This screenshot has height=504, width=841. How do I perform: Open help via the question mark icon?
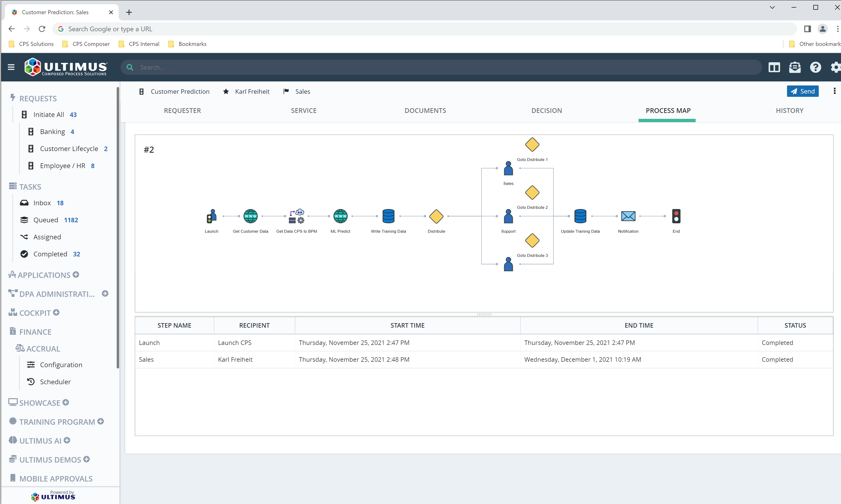pyautogui.click(x=815, y=67)
